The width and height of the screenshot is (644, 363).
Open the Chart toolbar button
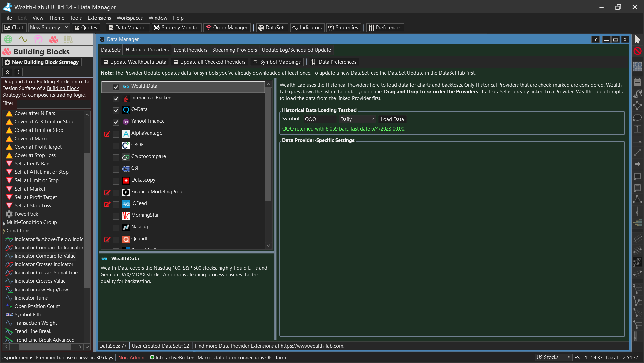point(14,28)
